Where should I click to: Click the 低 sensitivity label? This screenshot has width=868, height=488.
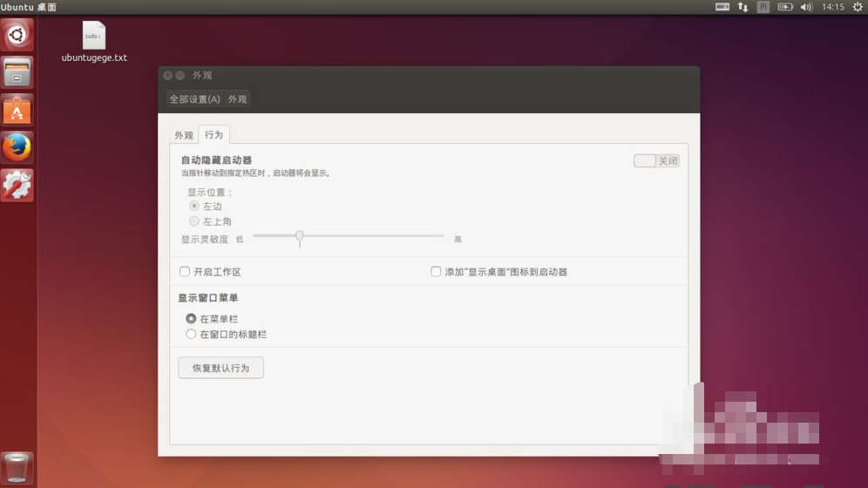(x=240, y=240)
